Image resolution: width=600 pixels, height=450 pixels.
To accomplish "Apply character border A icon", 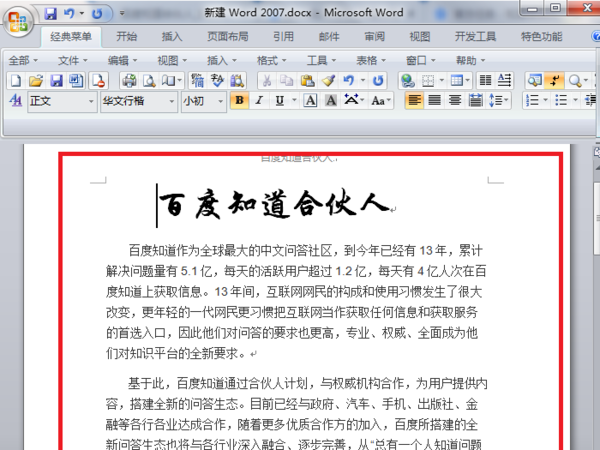I will 310,101.
